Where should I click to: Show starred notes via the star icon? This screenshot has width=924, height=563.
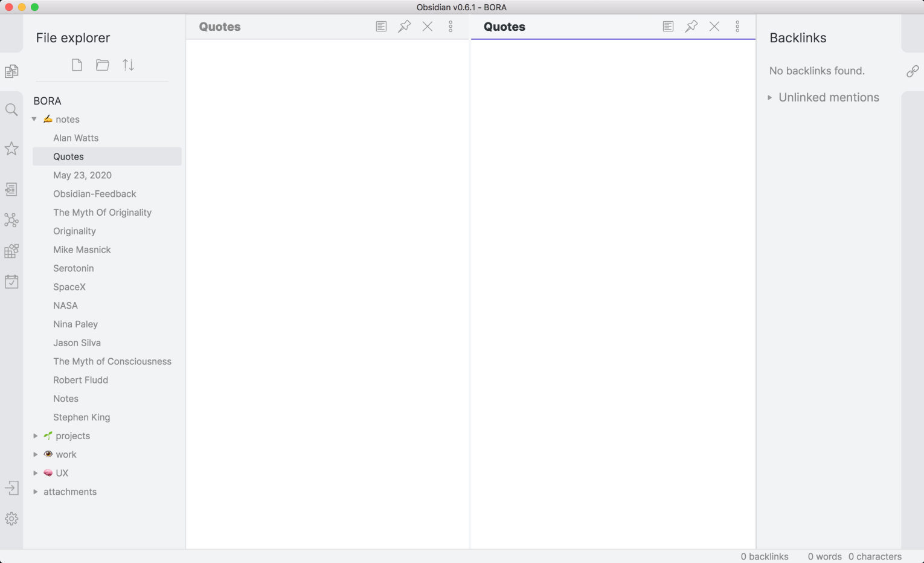11,149
